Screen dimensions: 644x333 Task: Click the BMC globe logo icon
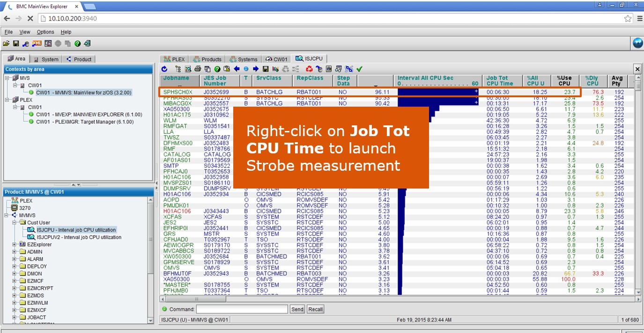pos(637,43)
